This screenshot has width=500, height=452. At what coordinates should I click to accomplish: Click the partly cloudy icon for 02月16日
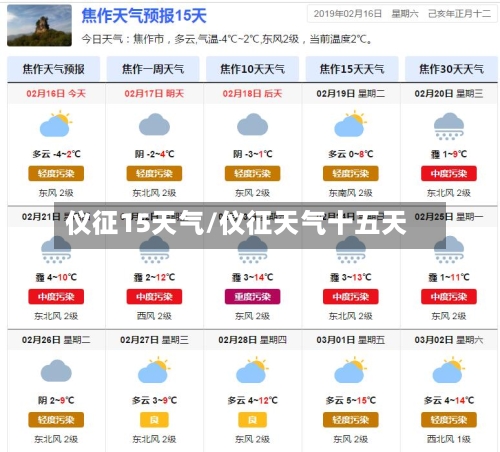[x=56, y=124]
